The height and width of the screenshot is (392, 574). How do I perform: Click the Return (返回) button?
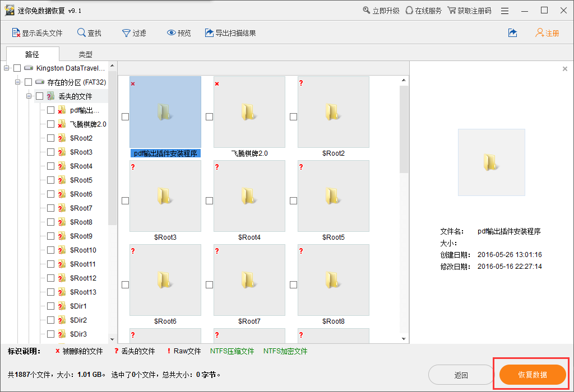click(x=461, y=375)
